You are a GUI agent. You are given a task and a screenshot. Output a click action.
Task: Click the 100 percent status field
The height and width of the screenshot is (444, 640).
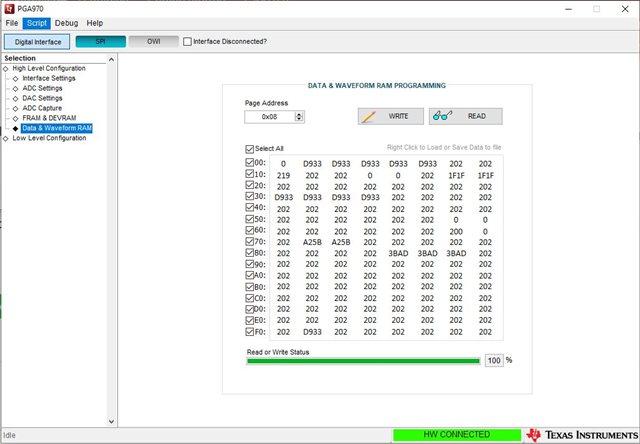point(494,360)
